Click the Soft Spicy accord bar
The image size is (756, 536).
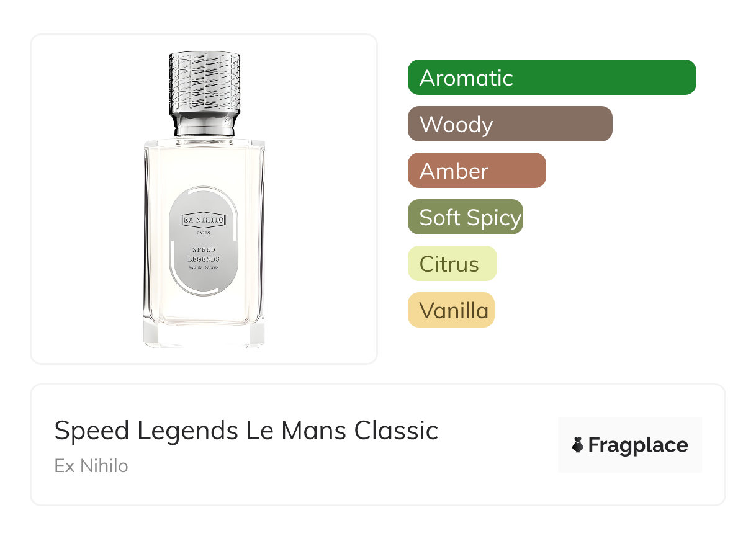(465, 217)
